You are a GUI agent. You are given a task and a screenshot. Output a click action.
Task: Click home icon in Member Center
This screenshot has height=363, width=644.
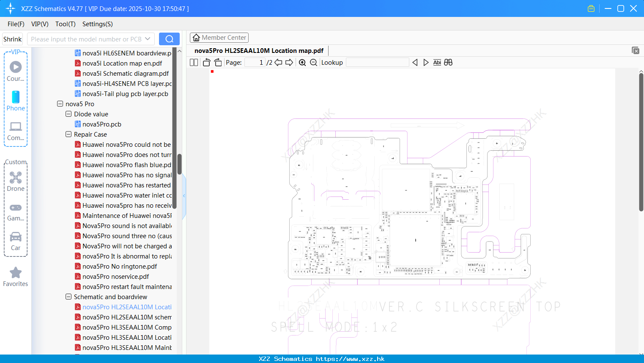click(x=196, y=38)
